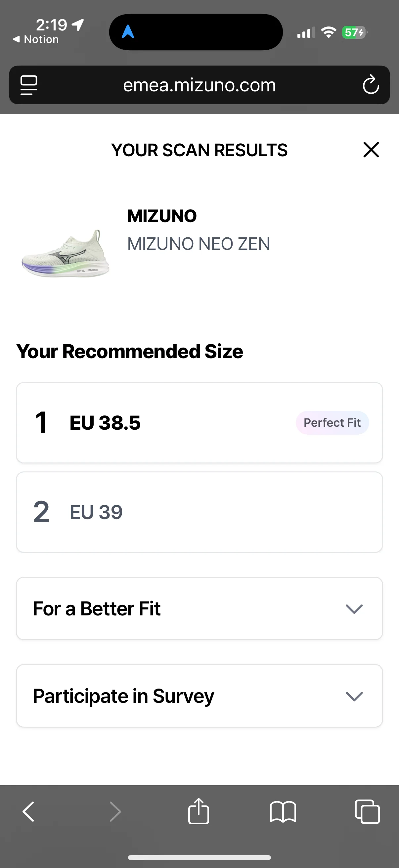
Task: Tap the Safari back arrow
Action: coord(29,811)
